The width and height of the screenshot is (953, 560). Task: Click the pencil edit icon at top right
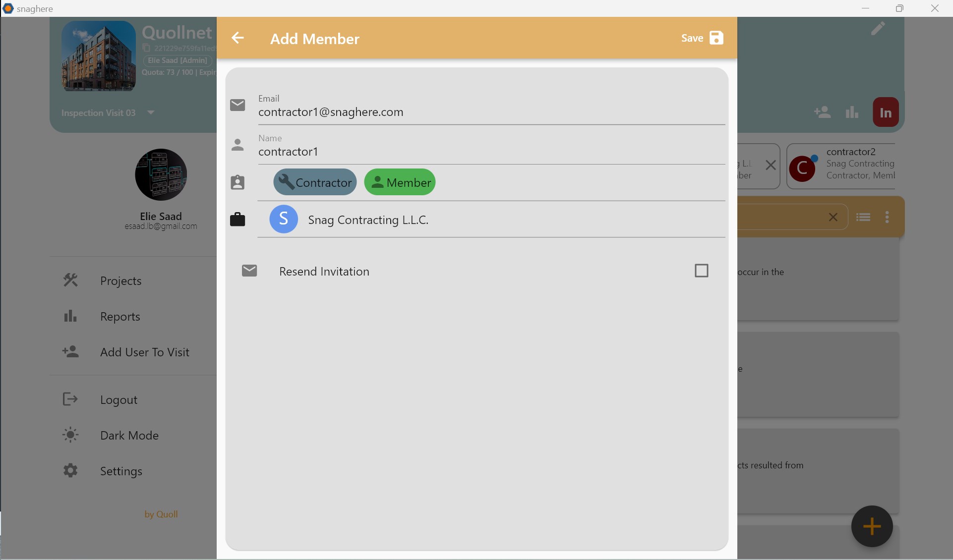coord(878,29)
